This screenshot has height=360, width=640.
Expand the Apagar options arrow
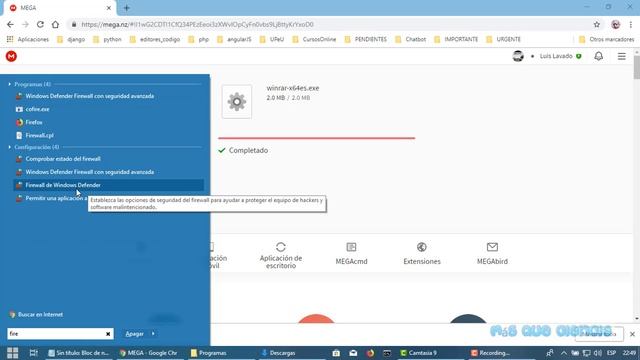(153, 334)
